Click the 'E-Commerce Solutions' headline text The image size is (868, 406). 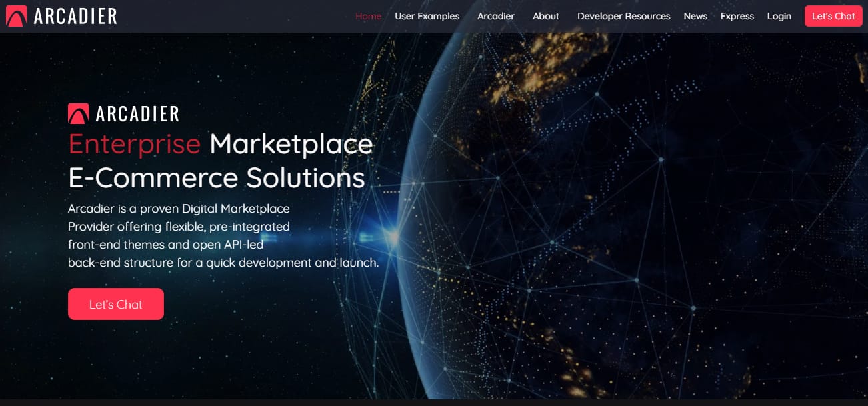(217, 177)
